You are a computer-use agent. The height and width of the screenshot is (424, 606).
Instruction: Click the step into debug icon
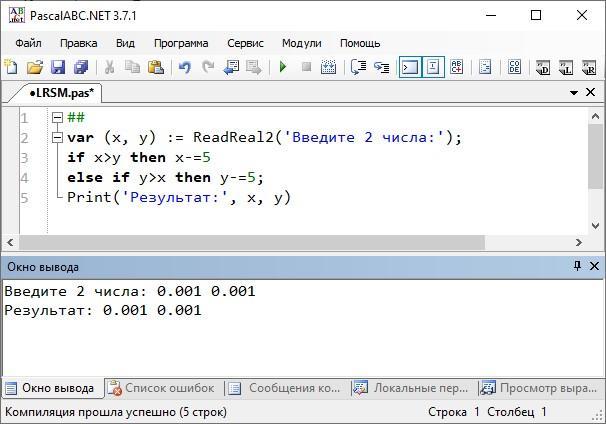382,67
